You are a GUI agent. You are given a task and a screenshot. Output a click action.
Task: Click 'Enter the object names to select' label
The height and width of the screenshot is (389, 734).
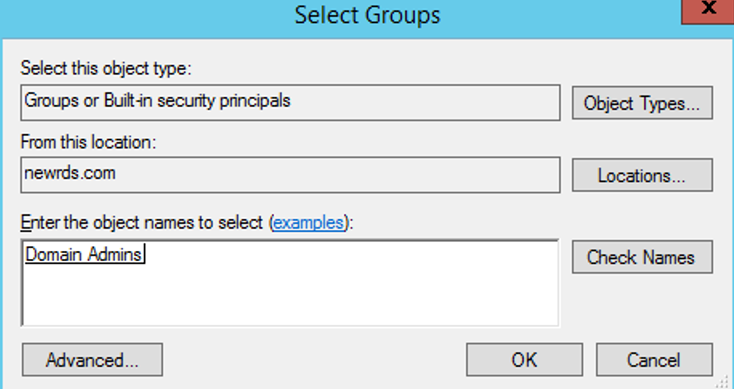pos(142,222)
